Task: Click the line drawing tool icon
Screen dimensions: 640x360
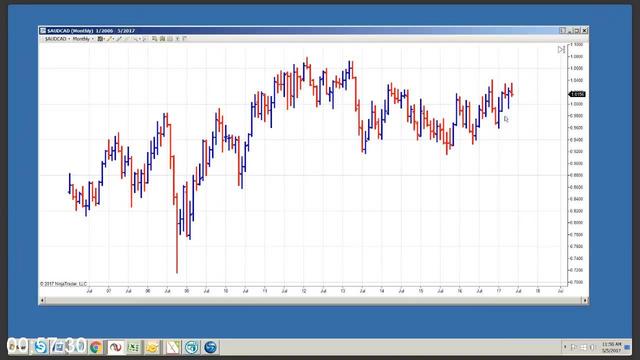Action: click(x=118, y=39)
